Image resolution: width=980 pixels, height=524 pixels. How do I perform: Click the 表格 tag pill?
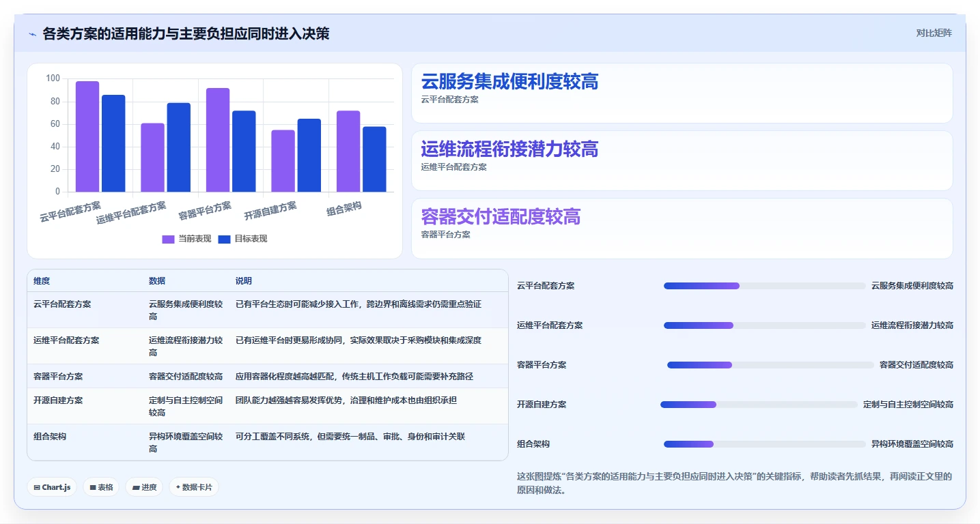tap(101, 487)
